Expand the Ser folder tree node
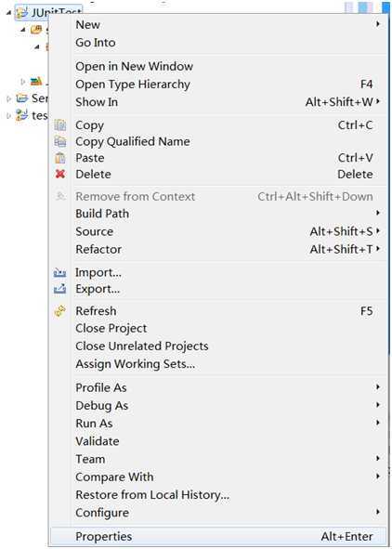This screenshot has width=392, height=549. pyautogui.click(x=8, y=98)
